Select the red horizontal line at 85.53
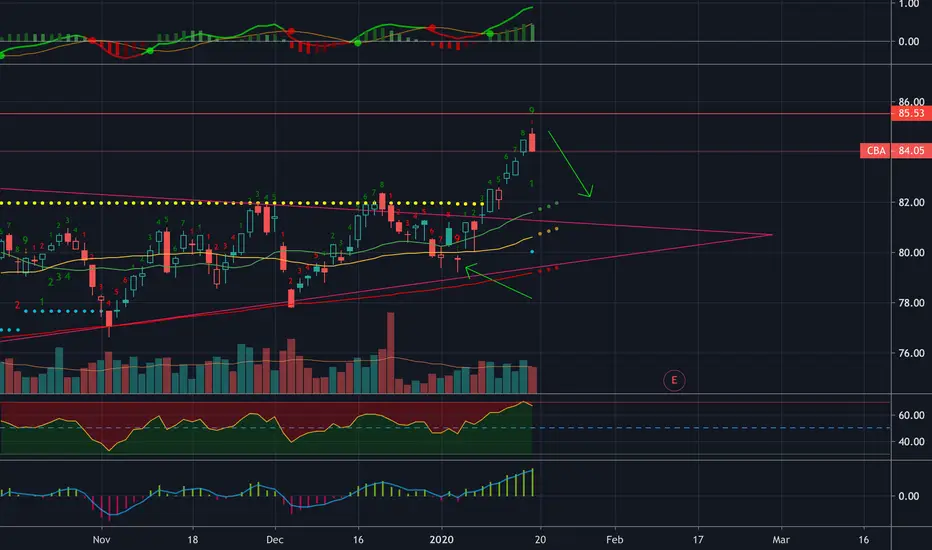 445,114
